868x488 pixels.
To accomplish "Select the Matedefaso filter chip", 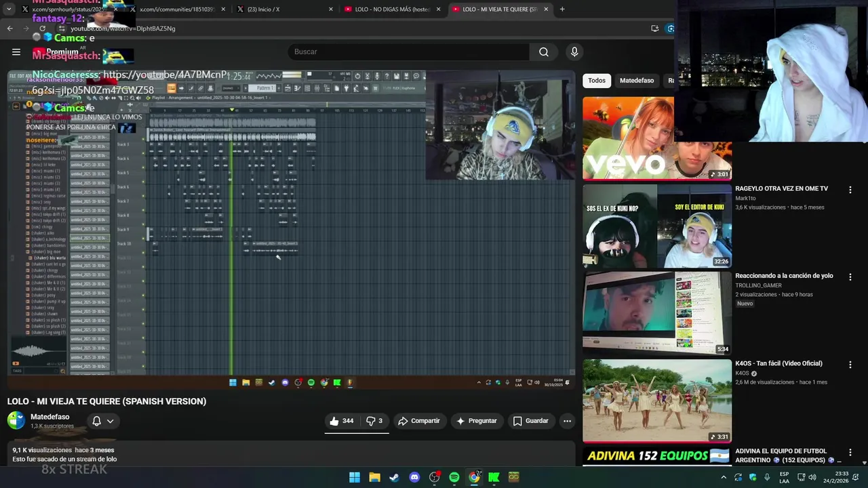I will pyautogui.click(x=637, y=81).
